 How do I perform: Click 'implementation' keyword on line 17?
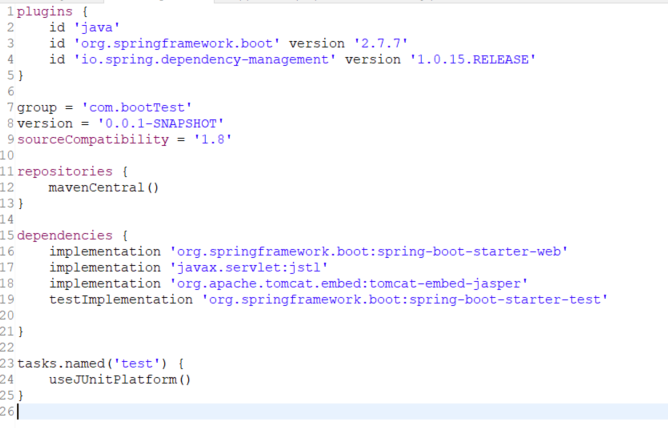pos(105,268)
